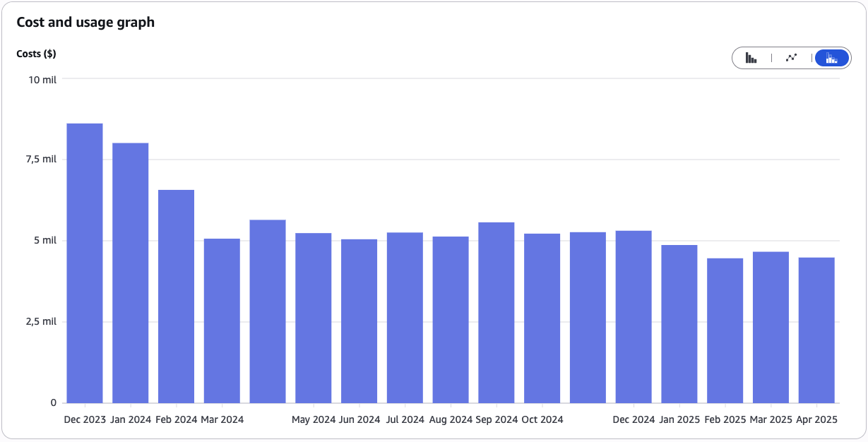Select the Feb 2024 bar

tap(176, 297)
